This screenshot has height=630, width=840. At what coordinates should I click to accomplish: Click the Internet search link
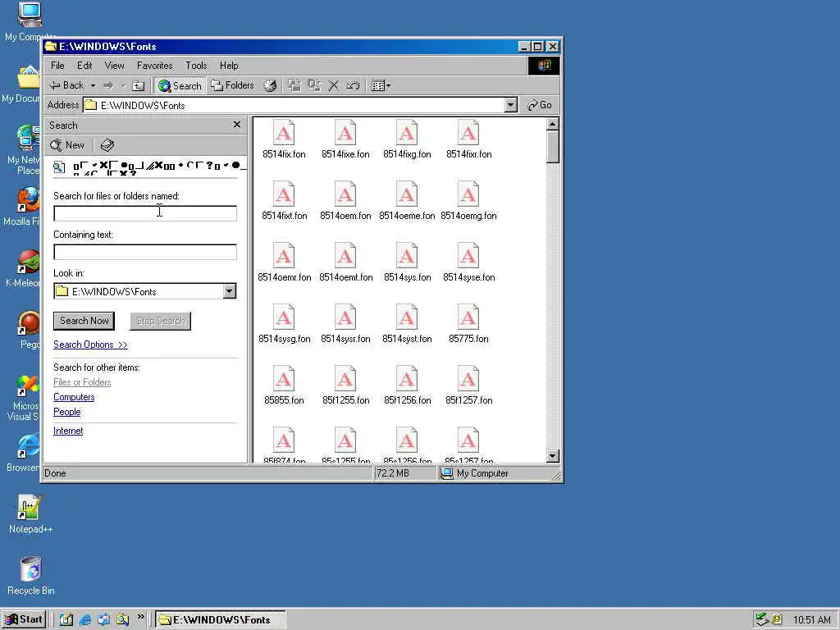68,431
